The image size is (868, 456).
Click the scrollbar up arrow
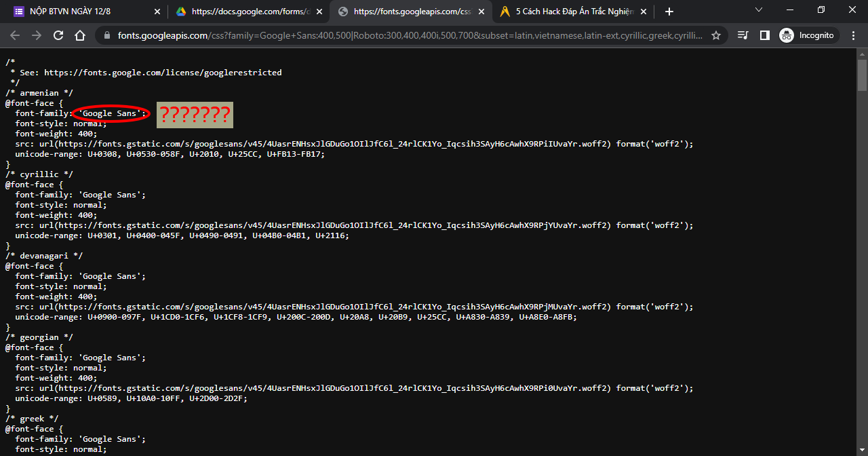tap(862, 54)
